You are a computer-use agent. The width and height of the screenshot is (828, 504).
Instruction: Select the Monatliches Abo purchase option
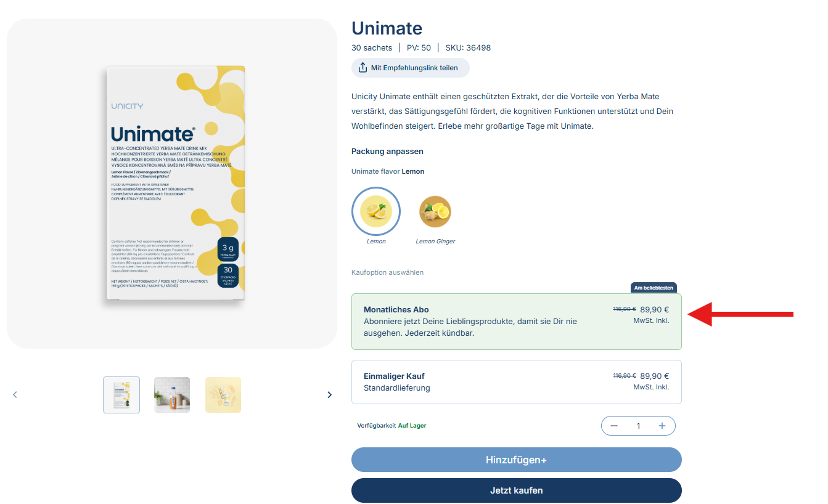point(517,322)
